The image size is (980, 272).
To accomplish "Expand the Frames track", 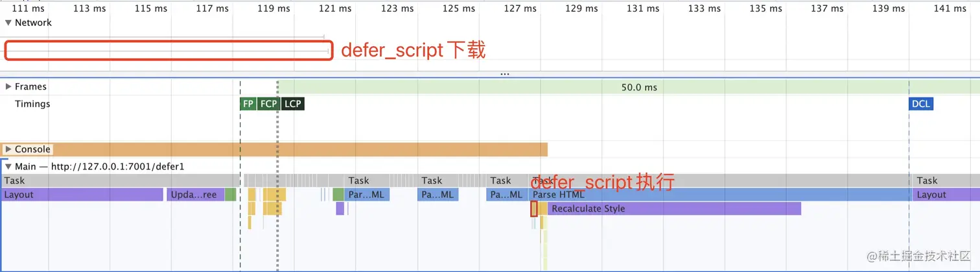I will pos(8,86).
